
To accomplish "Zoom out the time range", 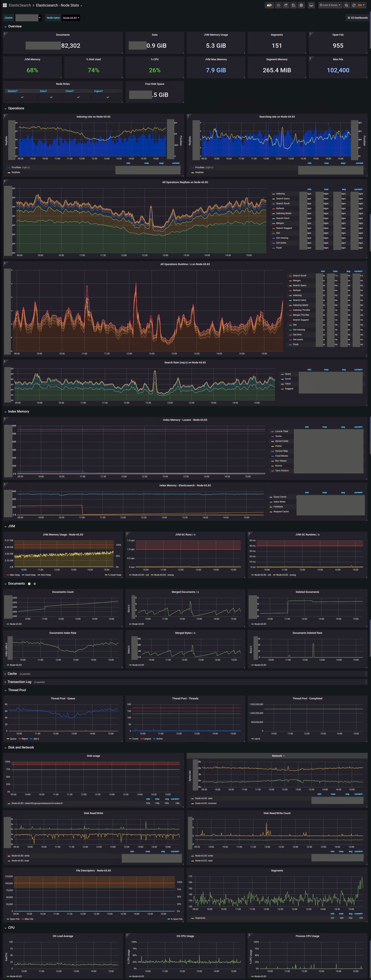I will point(346,5).
